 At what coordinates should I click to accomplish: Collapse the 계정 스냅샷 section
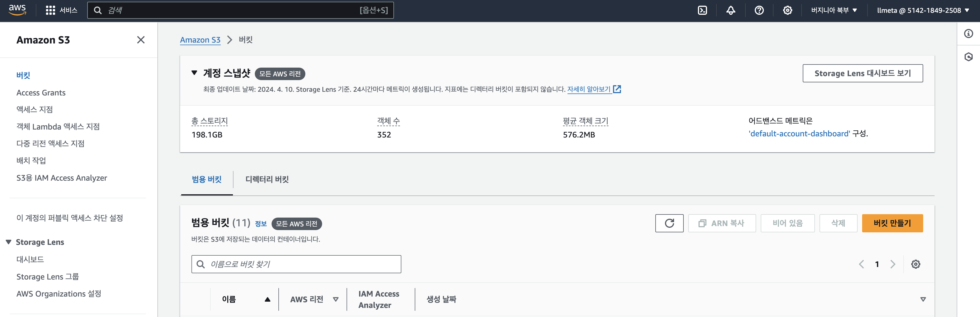[x=194, y=73]
